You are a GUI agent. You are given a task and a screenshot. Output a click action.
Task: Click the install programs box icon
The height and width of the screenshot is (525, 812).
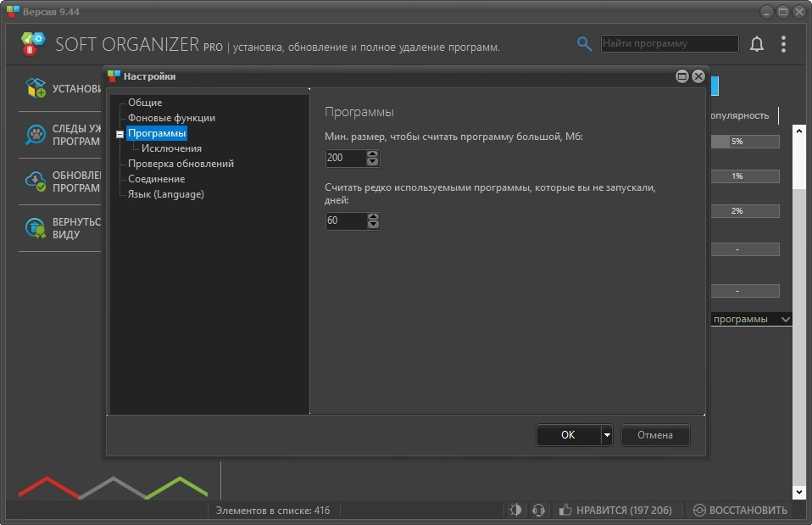36,87
